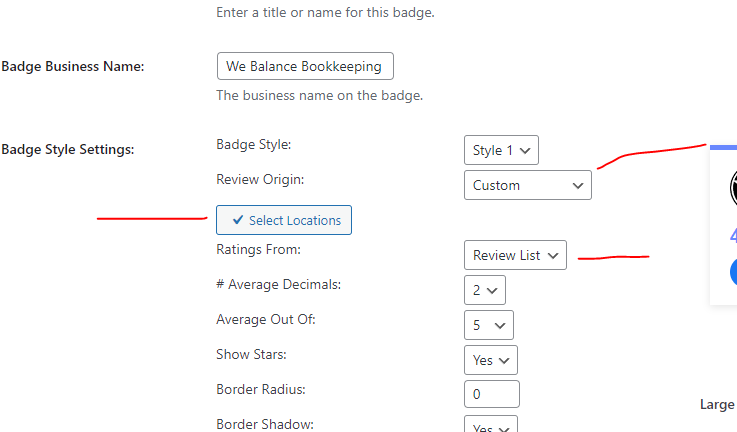The image size is (737, 432).
Task: Click the Select Locations button
Action: tap(284, 220)
